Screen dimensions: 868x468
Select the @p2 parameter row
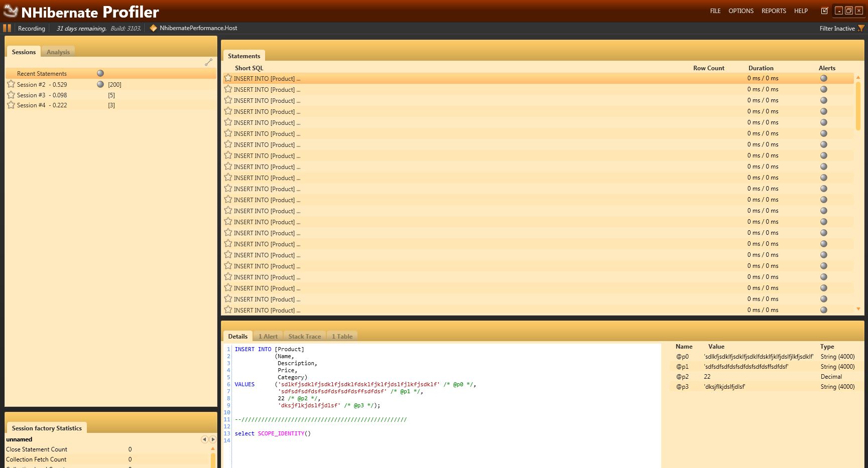[x=767, y=377]
